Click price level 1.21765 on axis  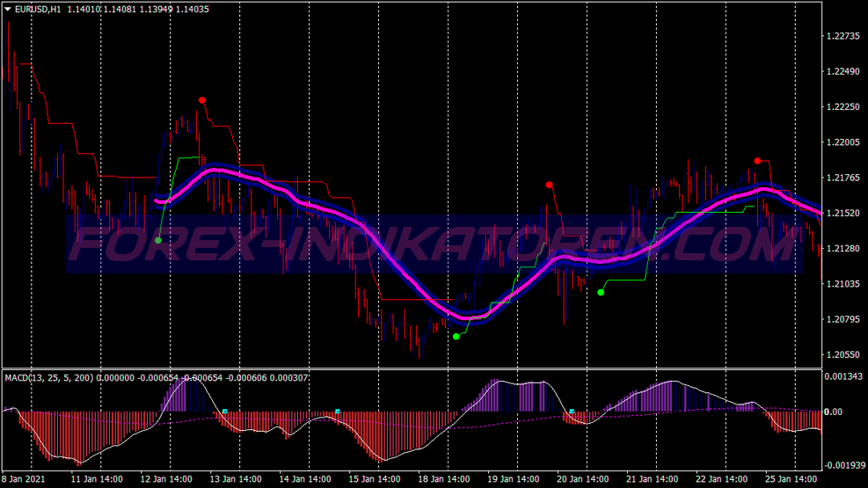point(843,178)
